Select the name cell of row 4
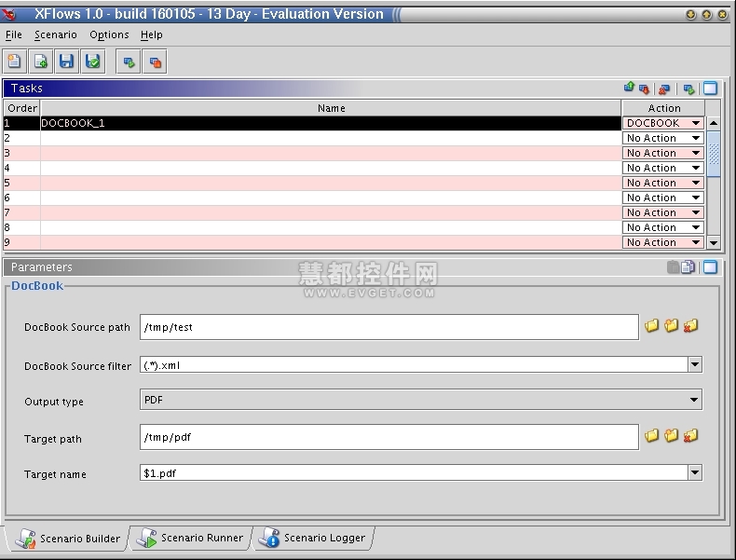The width and height of the screenshot is (736, 560). click(331, 168)
